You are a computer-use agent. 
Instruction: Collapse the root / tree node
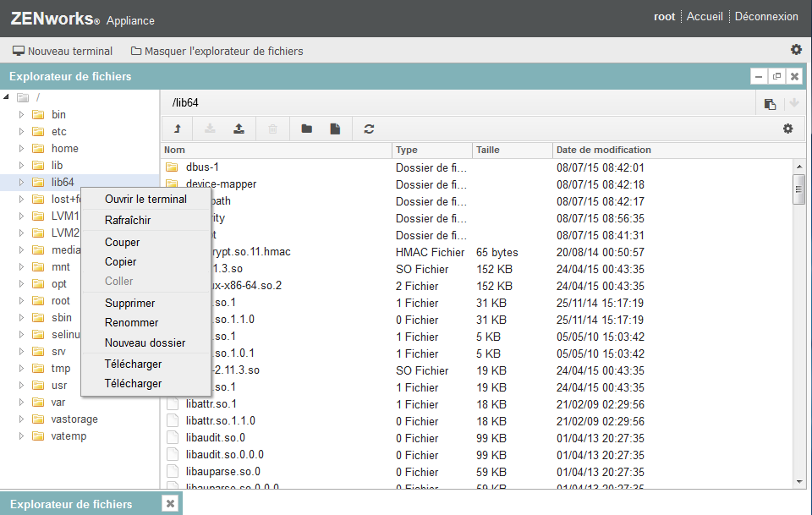tap(8, 97)
